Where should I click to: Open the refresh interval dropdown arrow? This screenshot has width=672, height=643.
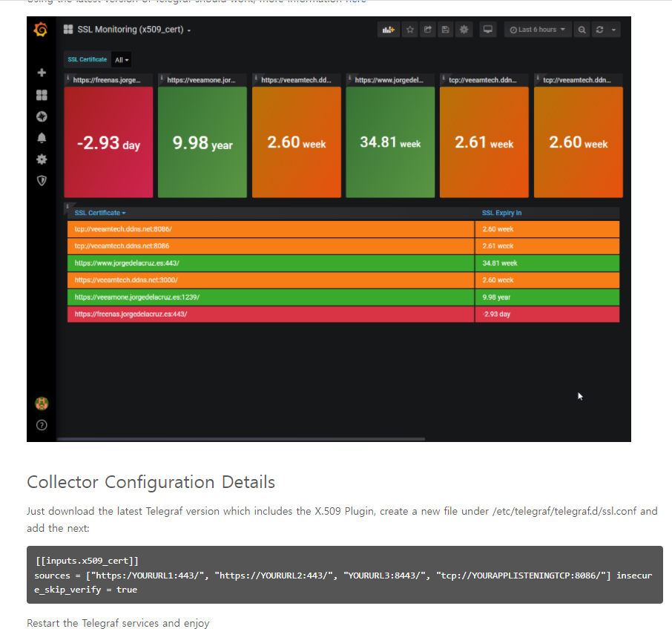click(x=613, y=30)
